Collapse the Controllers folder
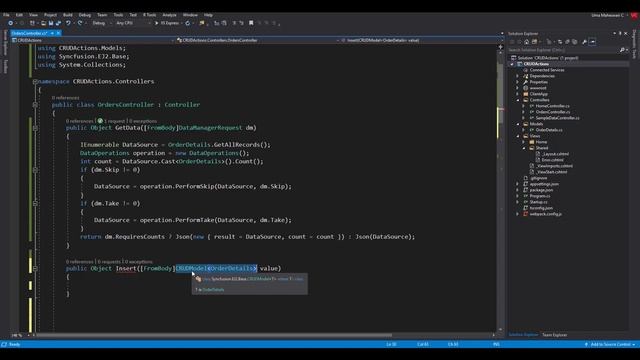 (518, 100)
